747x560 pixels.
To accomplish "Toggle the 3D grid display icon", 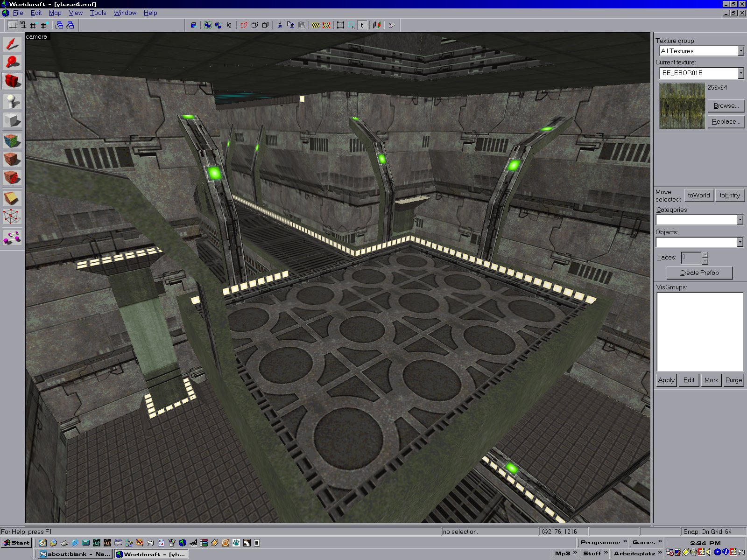I will 23,25.
